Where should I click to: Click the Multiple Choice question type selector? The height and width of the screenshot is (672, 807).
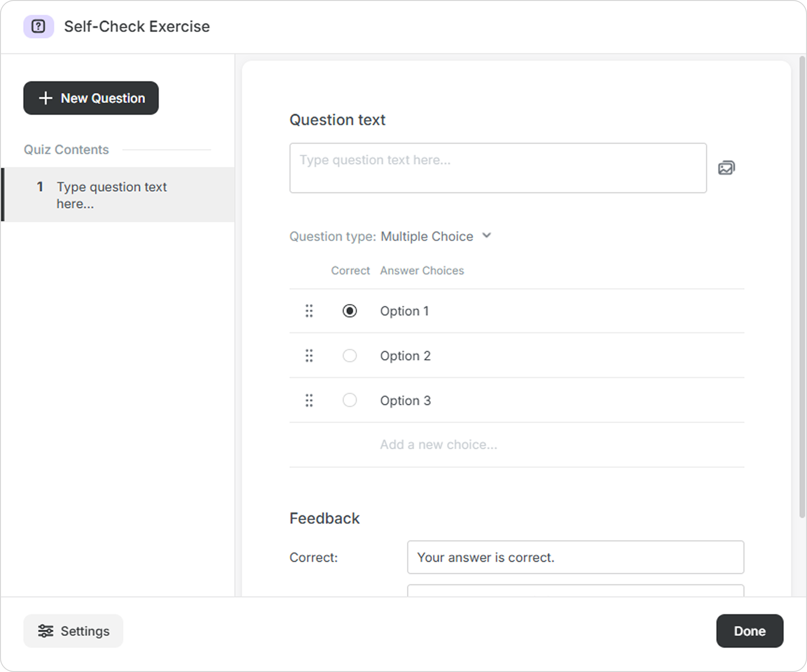pos(427,236)
